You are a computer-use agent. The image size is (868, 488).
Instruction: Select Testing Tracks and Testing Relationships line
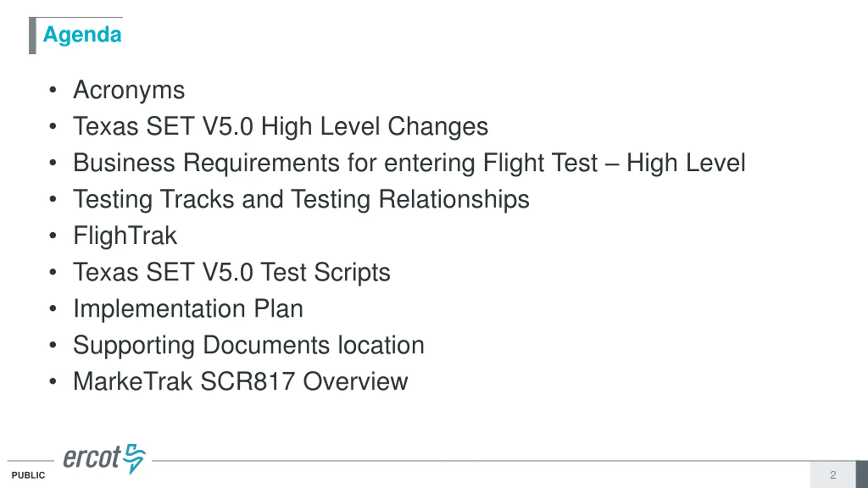click(x=301, y=199)
